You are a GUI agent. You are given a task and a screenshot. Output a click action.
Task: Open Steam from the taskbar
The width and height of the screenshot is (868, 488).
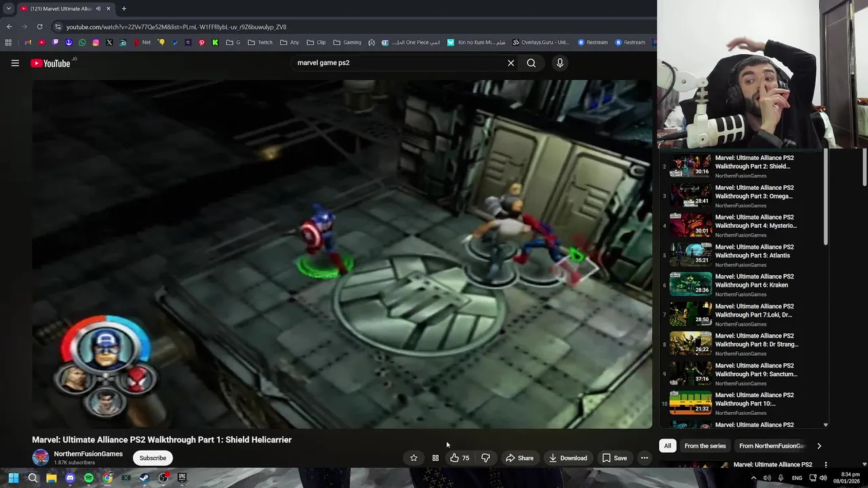144,478
